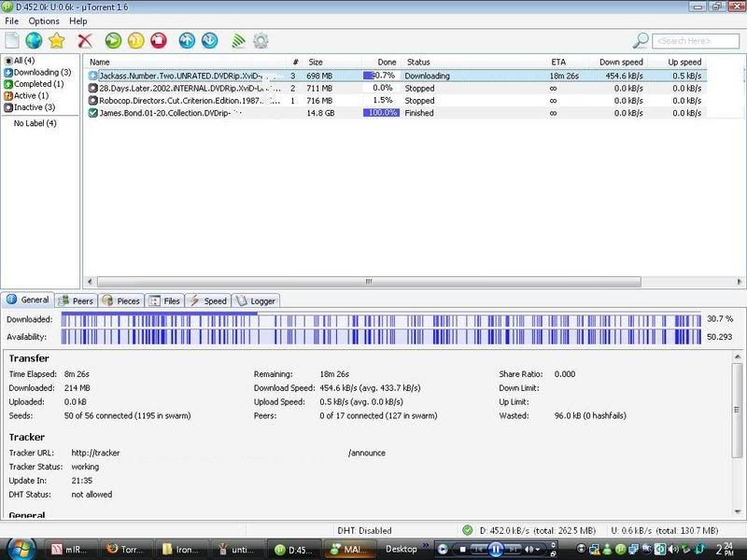This screenshot has width=747, height=560.
Task: Sort torrents by the Up speed column
Action: click(x=684, y=62)
